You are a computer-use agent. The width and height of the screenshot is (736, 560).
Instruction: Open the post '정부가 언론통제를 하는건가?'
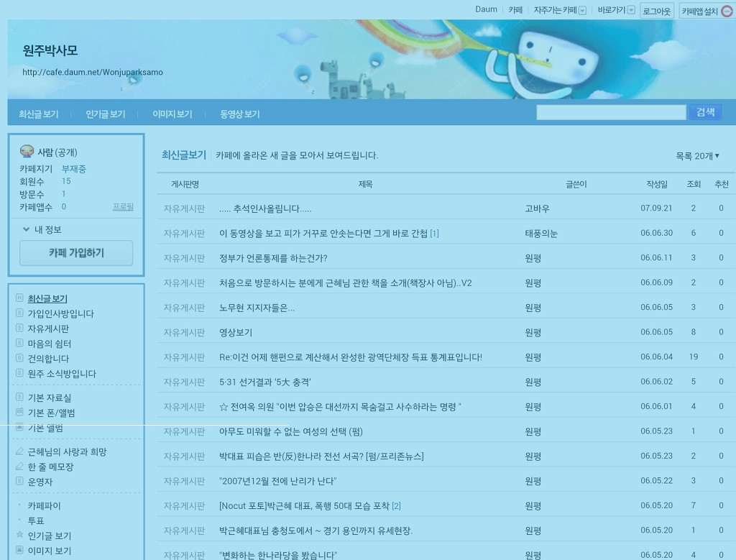tap(273, 258)
